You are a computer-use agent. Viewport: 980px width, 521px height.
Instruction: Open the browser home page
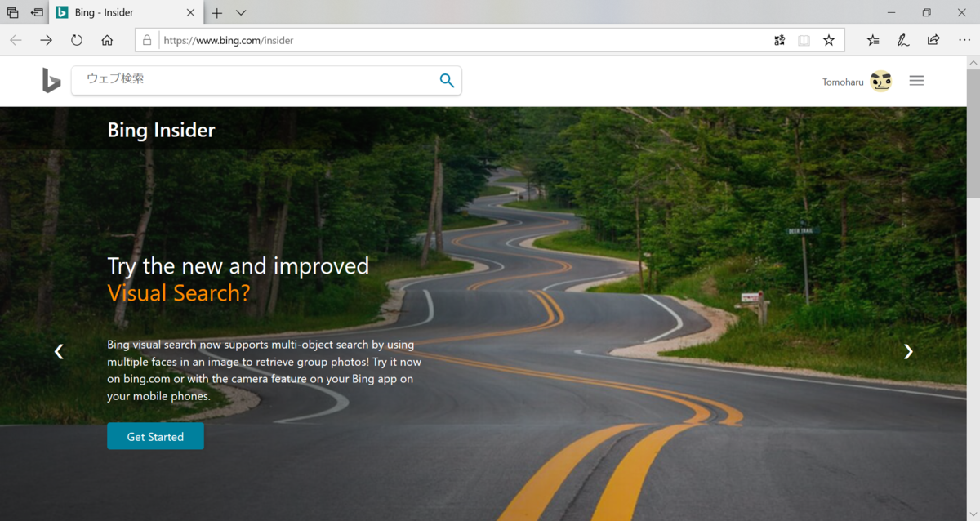107,40
